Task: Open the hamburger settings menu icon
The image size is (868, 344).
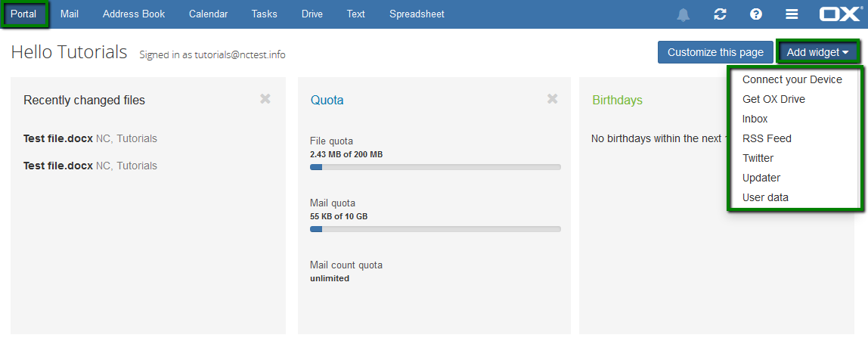Action: tap(792, 14)
